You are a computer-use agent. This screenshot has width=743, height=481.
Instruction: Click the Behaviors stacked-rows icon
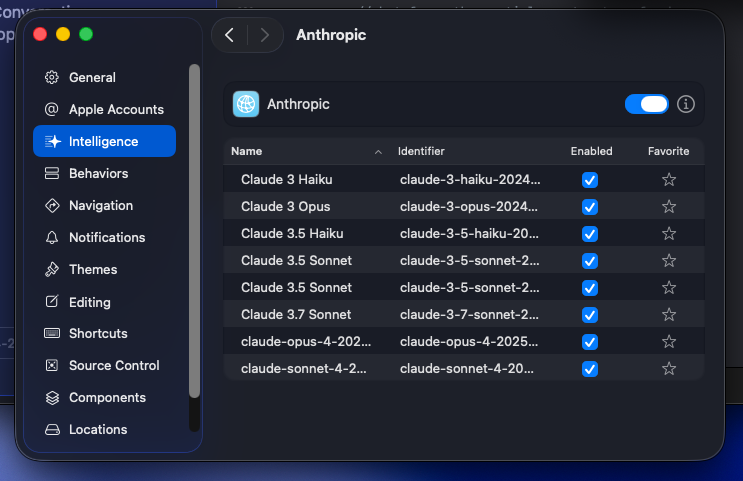52,173
